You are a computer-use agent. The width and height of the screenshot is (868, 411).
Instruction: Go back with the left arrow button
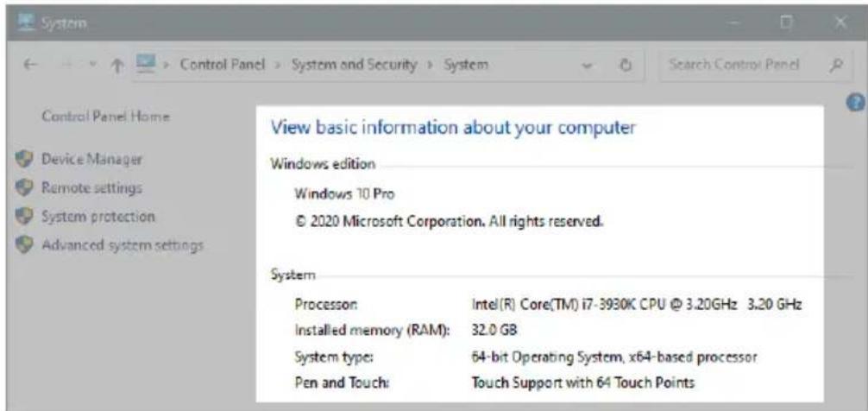click(x=32, y=66)
